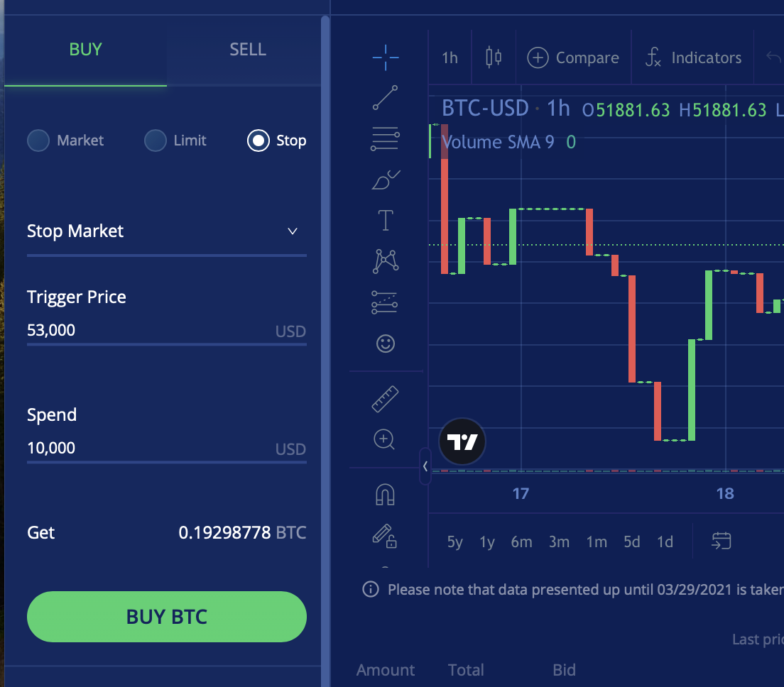The width and height of the screenshot is (784, 687).
Task: Click the zoom in magnifier tool
Action: [384, 440]
